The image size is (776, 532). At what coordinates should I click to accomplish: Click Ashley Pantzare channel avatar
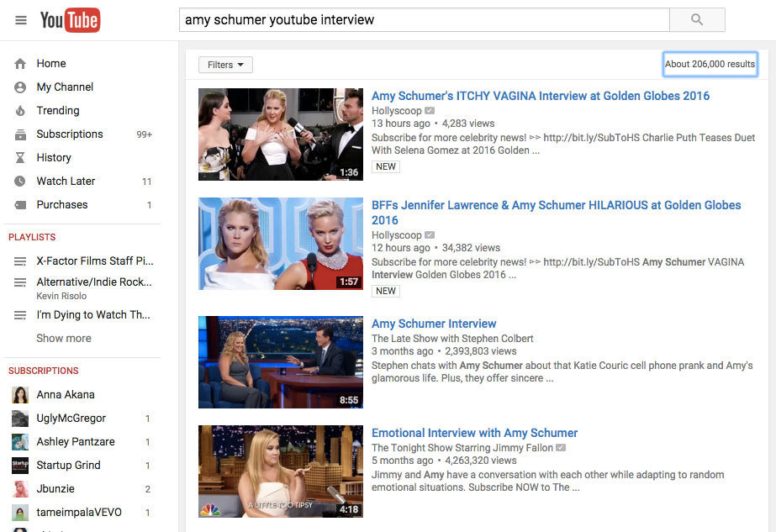20,442
